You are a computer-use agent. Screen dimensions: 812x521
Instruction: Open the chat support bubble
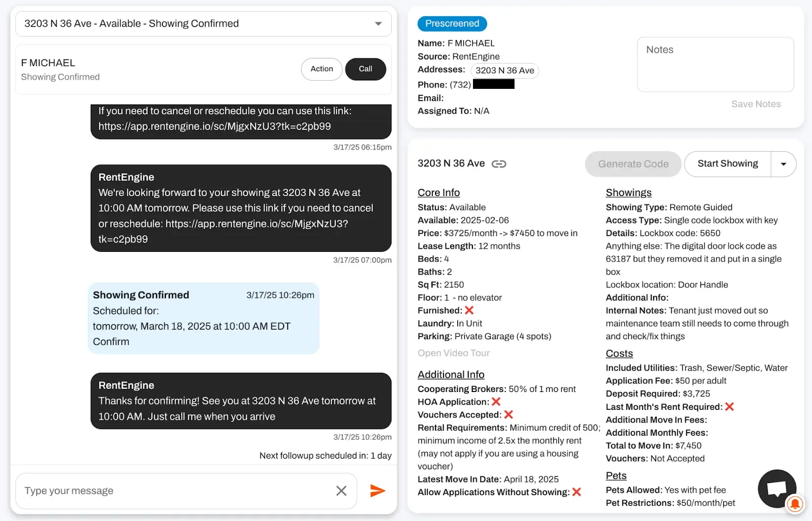(x=776, y=488)
